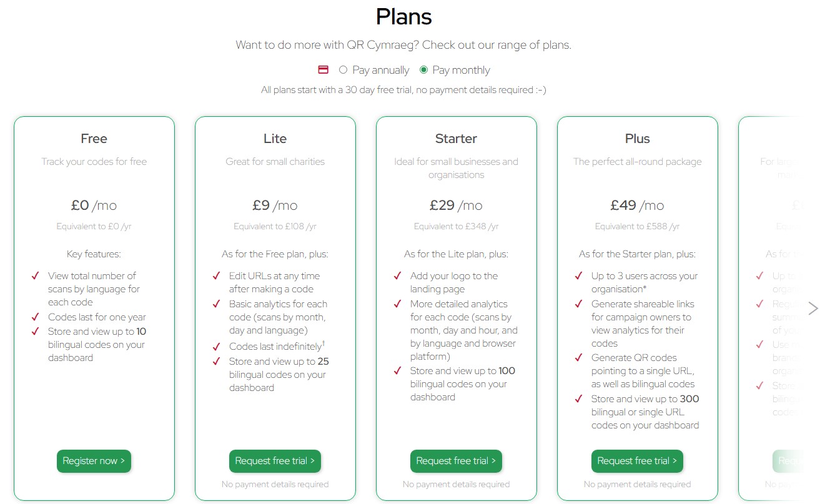Image resolution: width=825 pixels, height=504 pixels.
Task: Click checkmark beside 'Up to 3 users'
Action: (x=579, y=276)
